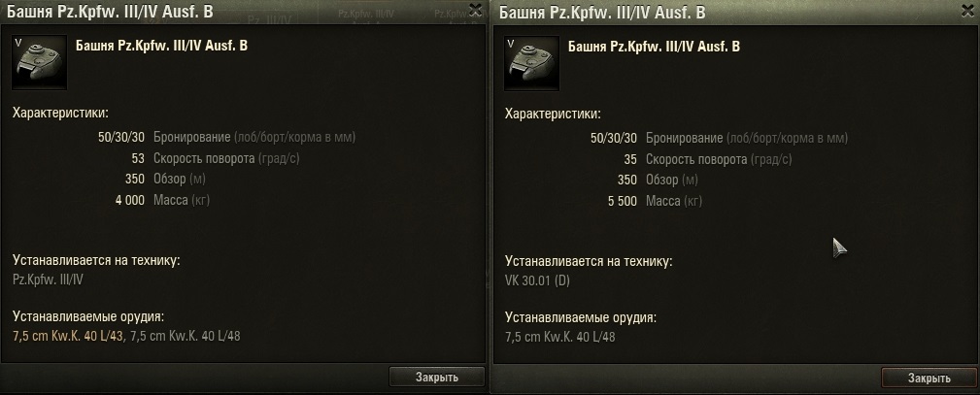Click the rotation speed value 53
The height and width of the screenshot is (395, 980).
138,158
